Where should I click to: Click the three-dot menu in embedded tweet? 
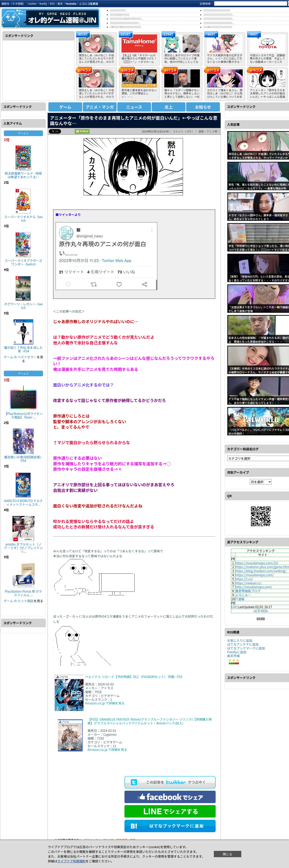(x=152, y=230)
